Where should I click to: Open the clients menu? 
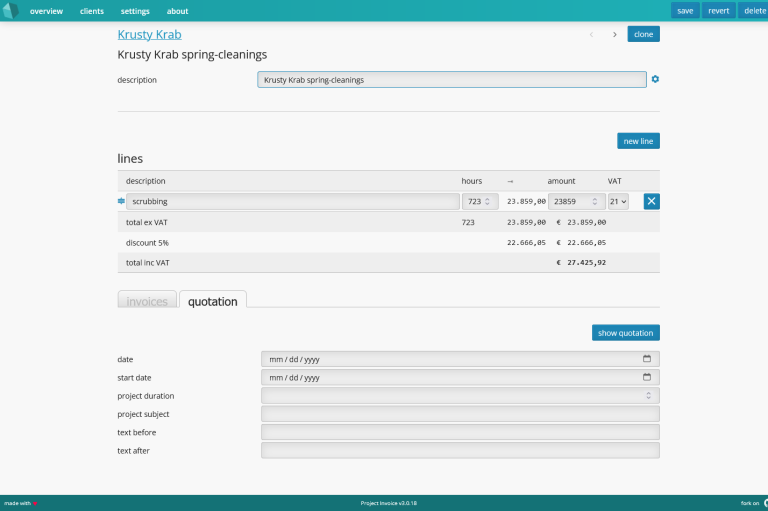[92, 11]
